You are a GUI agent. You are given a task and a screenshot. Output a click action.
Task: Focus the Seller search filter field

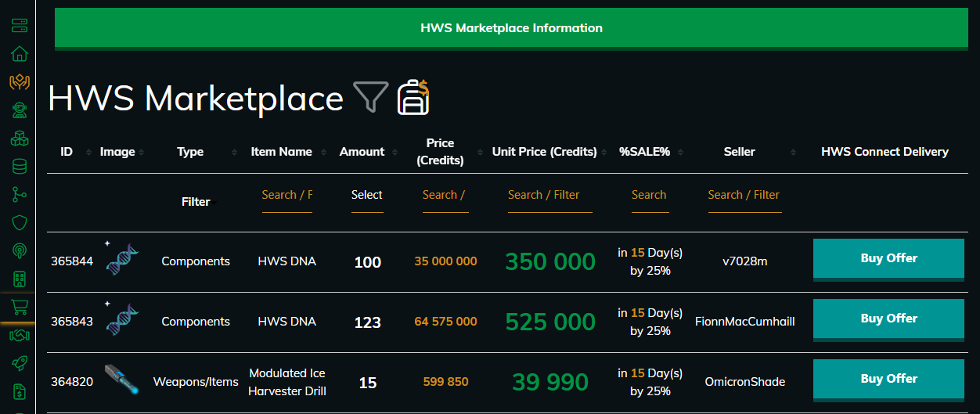744,195
